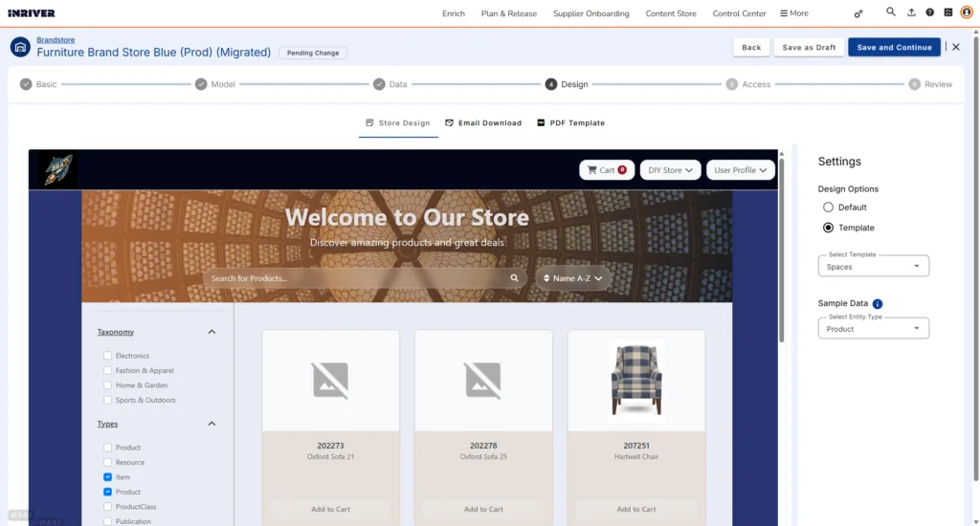Image resolution: width=980 pixels, height=526 pixels.
Task: Click the upload icon in top bar
Action: click(x=911, y=12)
